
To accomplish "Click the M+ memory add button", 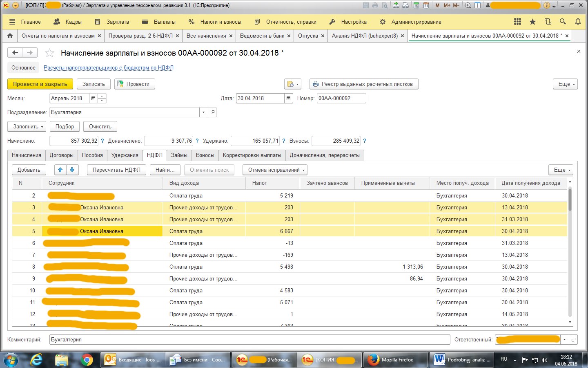I will pos(447,5).
